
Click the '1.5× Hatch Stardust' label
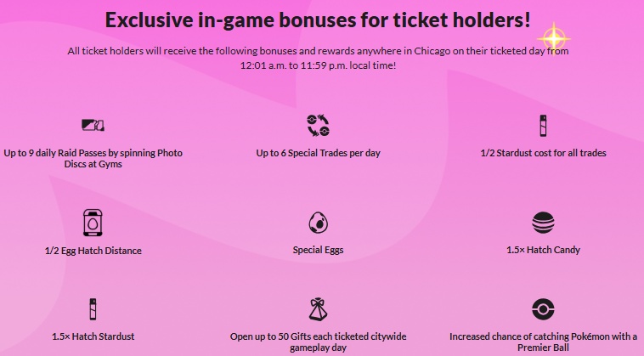pos(93,336)
